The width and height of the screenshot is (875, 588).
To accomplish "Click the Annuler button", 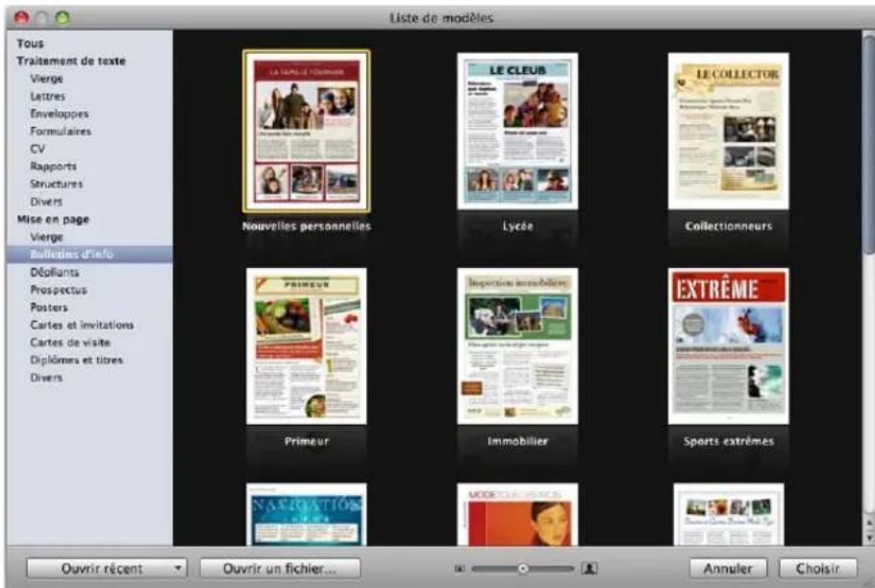I will click(x=728, y=569).
